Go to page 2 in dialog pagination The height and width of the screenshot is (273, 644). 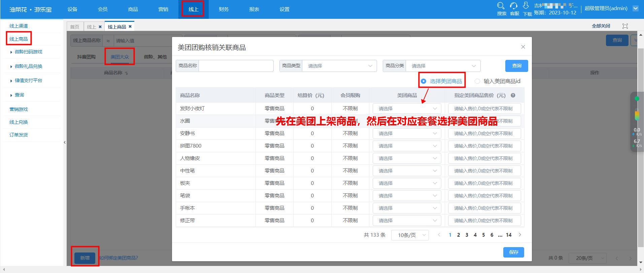(x=458, y=235)
